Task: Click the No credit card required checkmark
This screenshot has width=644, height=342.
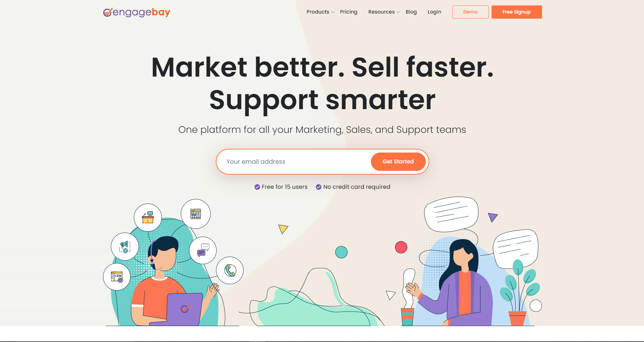Action: [318, 187]
